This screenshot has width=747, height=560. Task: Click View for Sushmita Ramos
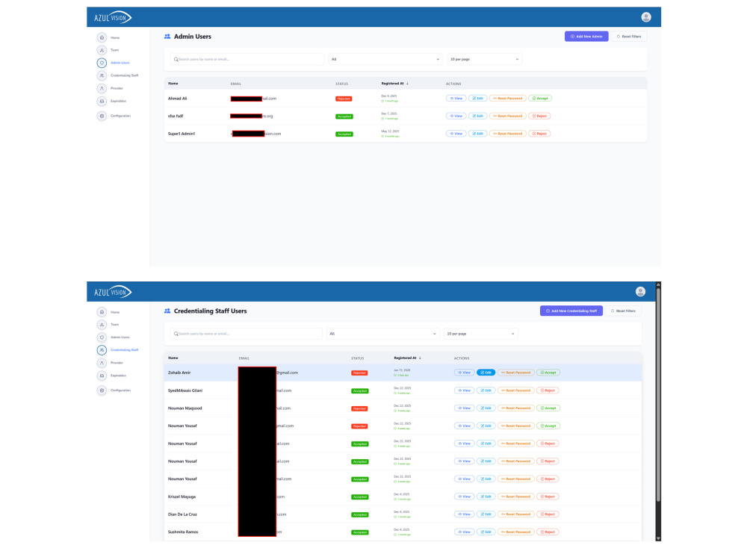click(464, 532)
